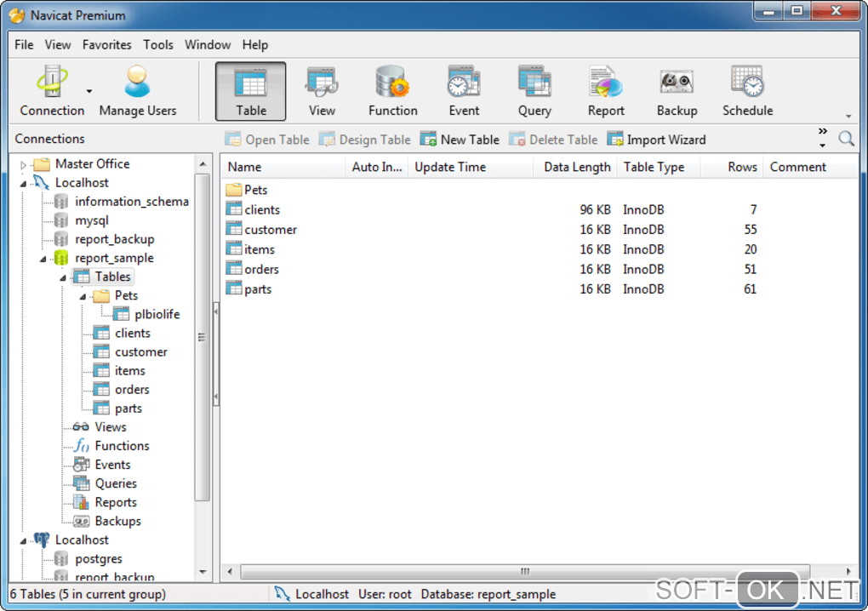Screen dimensions: 868x611
Task: Click the Connection toolbar icon
Action: 52,91
